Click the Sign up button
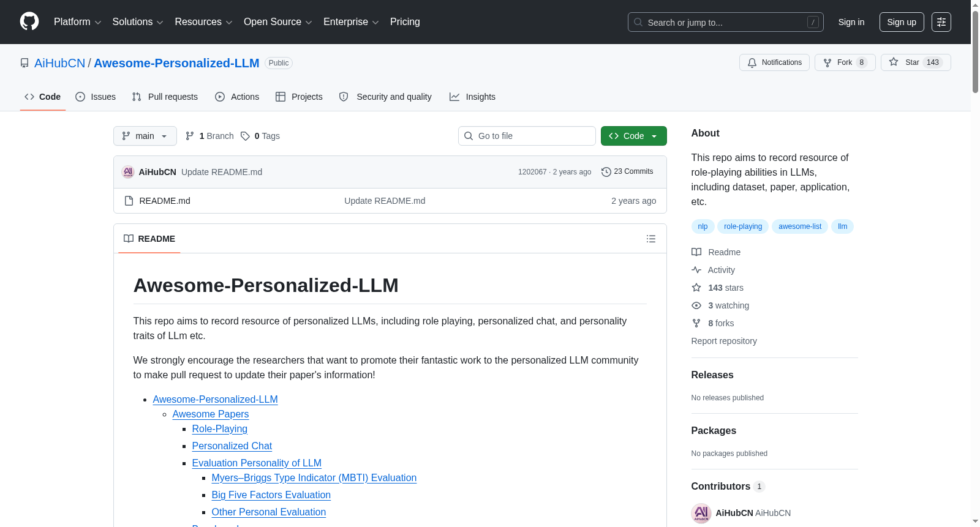The image size is (980, 527). [902, 22]
